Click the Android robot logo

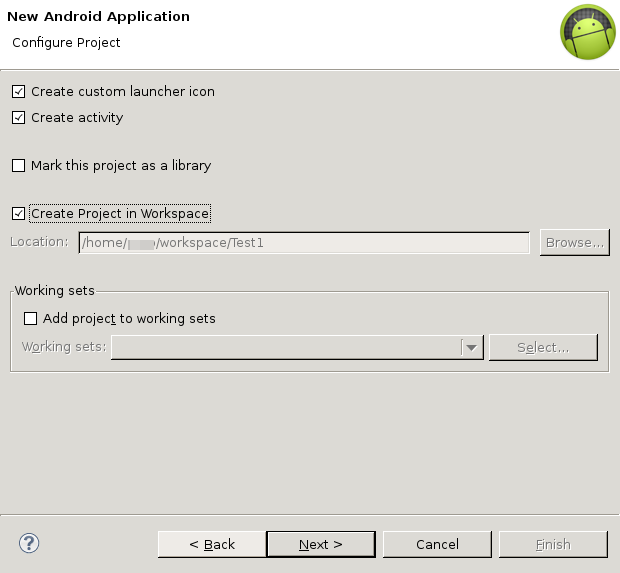click(588, 32)
